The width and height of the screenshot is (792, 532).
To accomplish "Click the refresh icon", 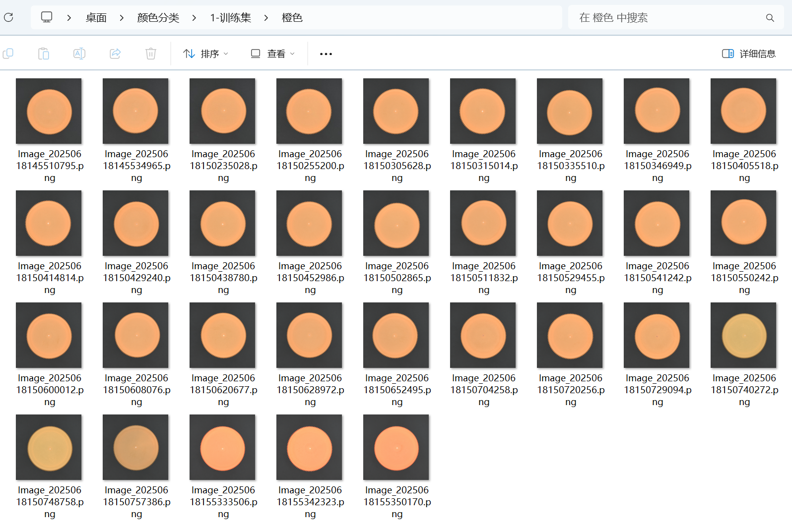I will 8,18.
